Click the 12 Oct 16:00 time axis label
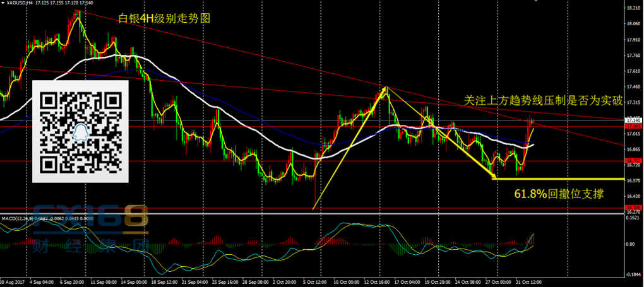The width and height of the screenshot is (644, 287). [377, 282]
